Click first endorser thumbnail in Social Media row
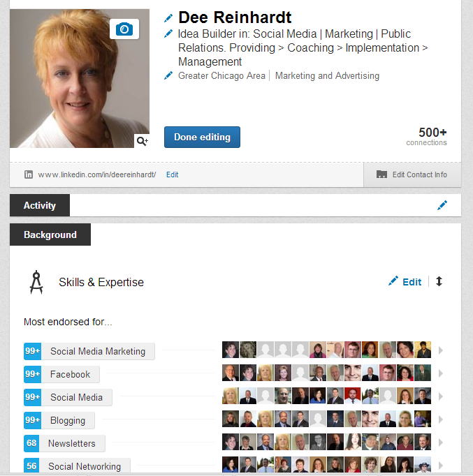This screenshot has width=473, height=476. coord(231,396)
